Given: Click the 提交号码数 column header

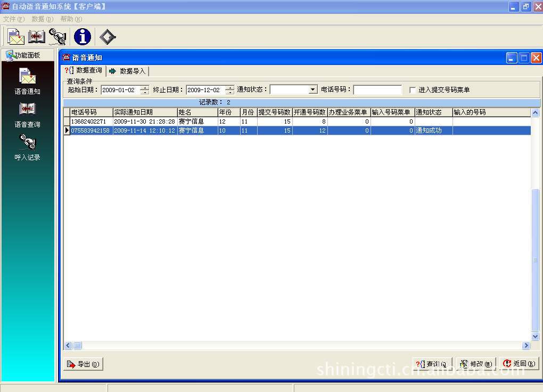Looking at the screenshot, I should [x=275, y=112].
